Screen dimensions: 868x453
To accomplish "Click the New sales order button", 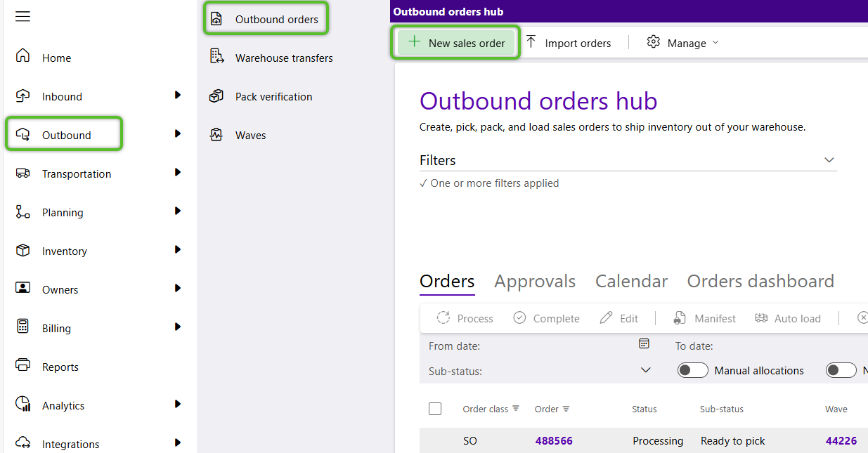I will [457, 43].
